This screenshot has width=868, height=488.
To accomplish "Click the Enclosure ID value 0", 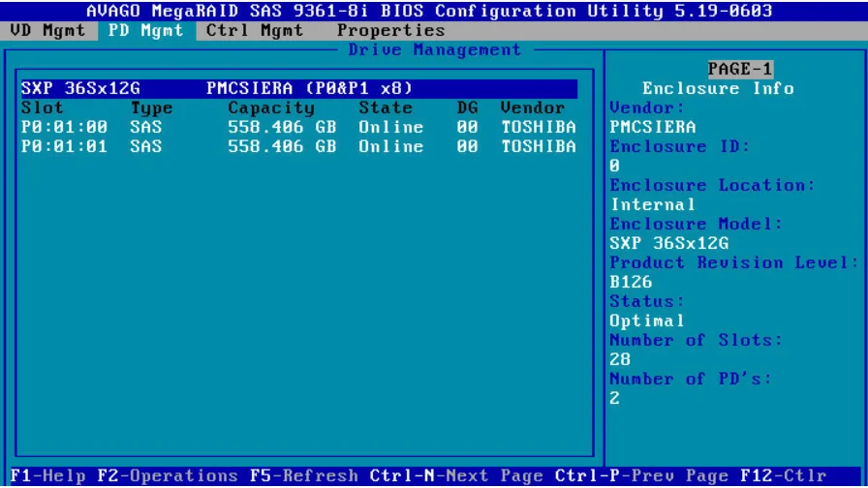I will (614, 166).
